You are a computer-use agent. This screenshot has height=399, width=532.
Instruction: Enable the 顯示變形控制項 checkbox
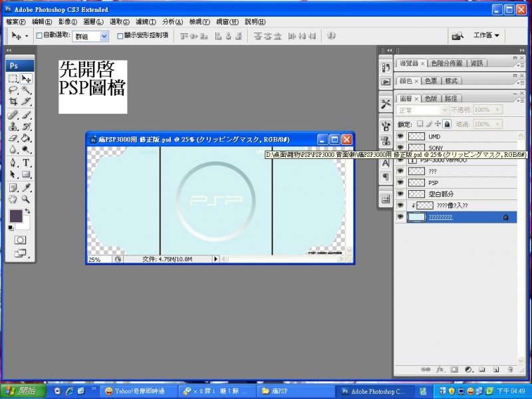click(120, 36)
